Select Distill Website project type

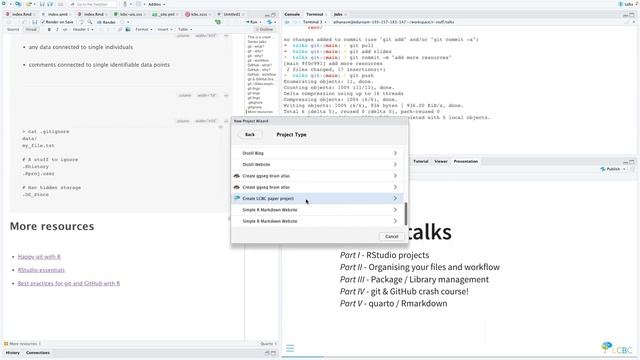317,164
